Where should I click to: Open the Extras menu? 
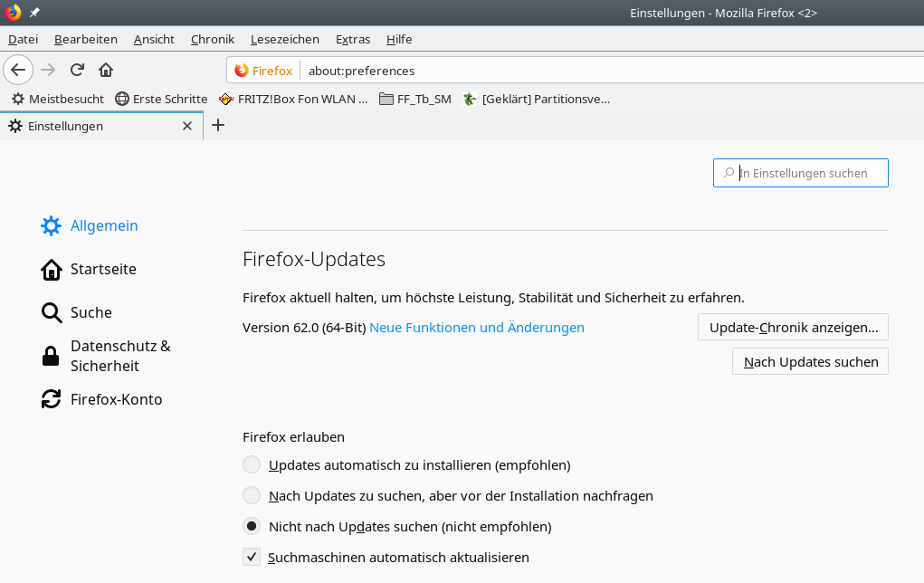tap(353, 39)
